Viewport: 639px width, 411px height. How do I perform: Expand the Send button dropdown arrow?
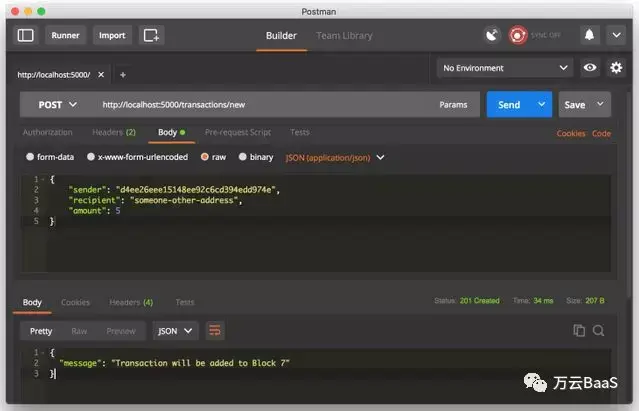[x=541, y=105]
